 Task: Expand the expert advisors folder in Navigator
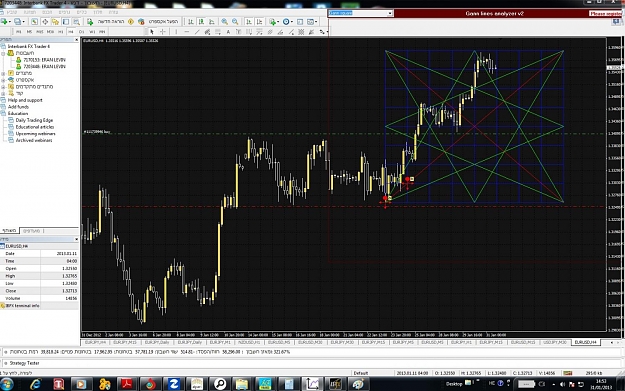tap(3, 80)
